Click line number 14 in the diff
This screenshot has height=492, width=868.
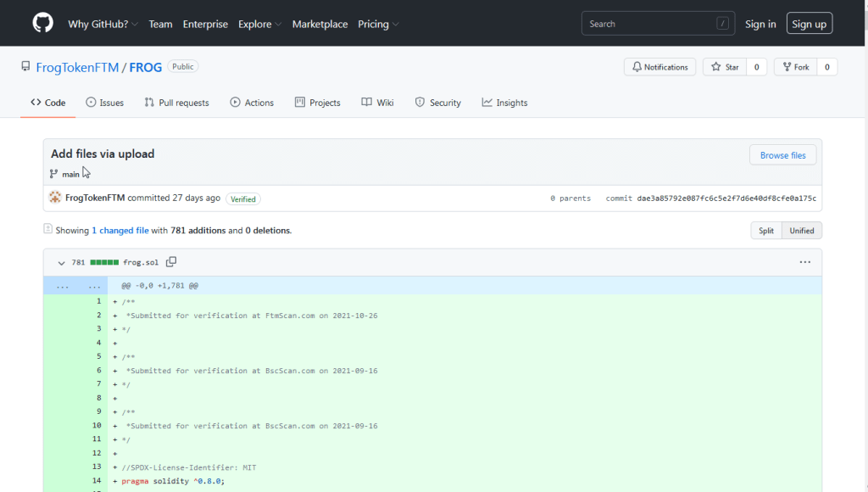click(x=97, y=481)
